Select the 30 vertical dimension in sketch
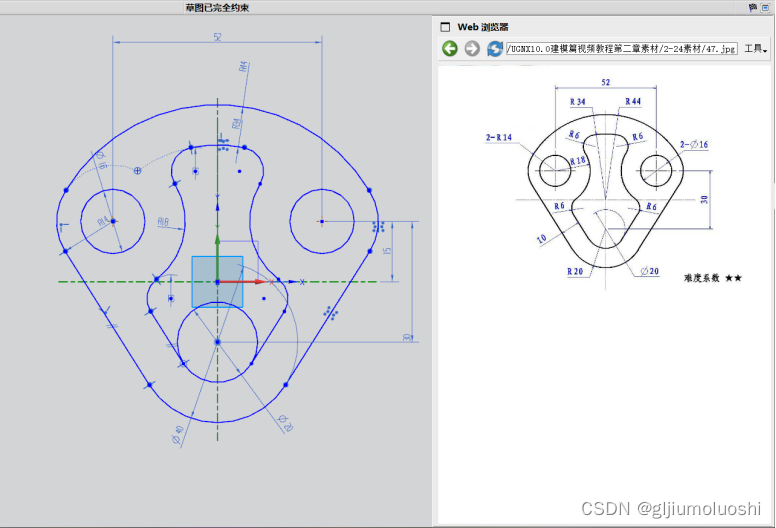 click(407, 337)
